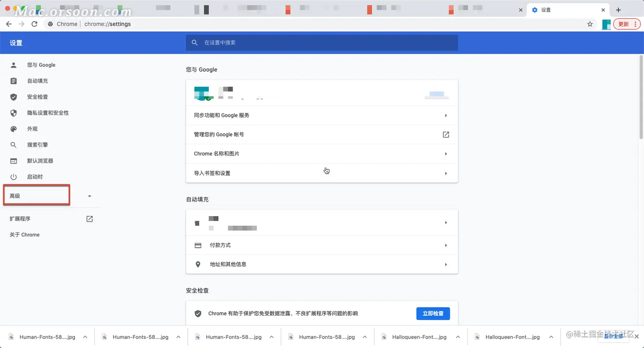Open 隐私设置和安全性 in the sidebar
The height and width of the screenshot is (348, 644).
click(48, 113)
